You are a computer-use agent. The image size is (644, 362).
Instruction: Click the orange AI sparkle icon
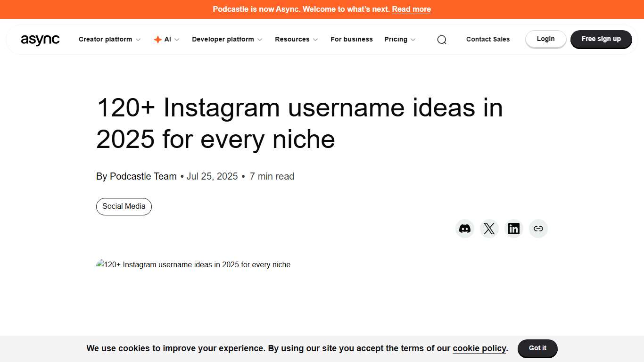[x=157, y=40]
